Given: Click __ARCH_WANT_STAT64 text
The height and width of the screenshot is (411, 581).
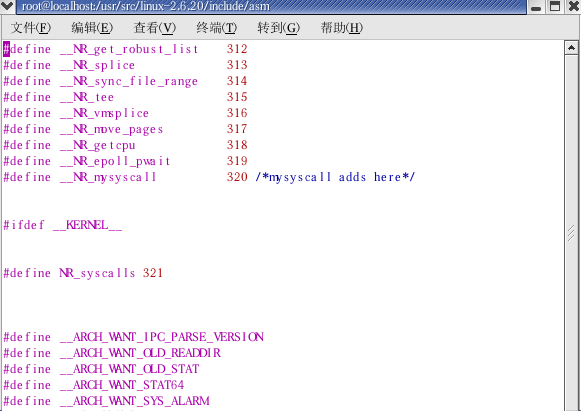Looking at the screenshot, I should click(x=122, y=385).
